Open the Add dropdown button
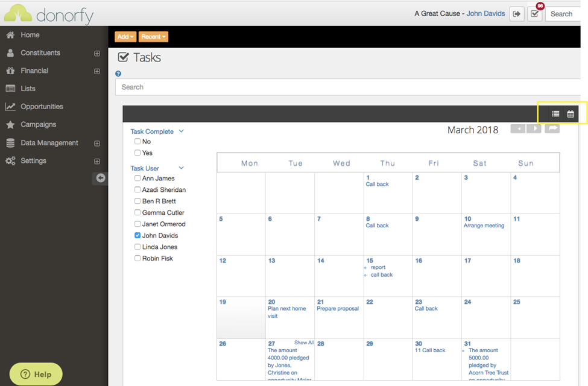This screenshot has height=386, width=588. (x=125, y=37)
